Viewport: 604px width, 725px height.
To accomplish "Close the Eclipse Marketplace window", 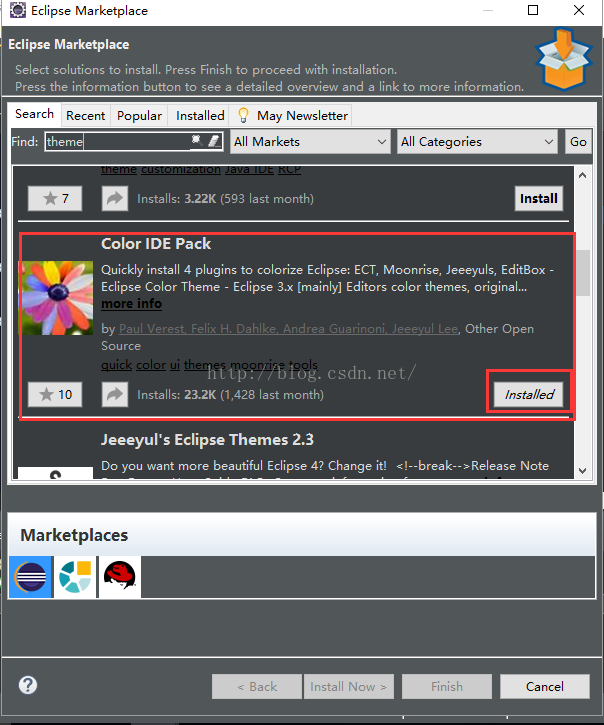I will 579,10.
